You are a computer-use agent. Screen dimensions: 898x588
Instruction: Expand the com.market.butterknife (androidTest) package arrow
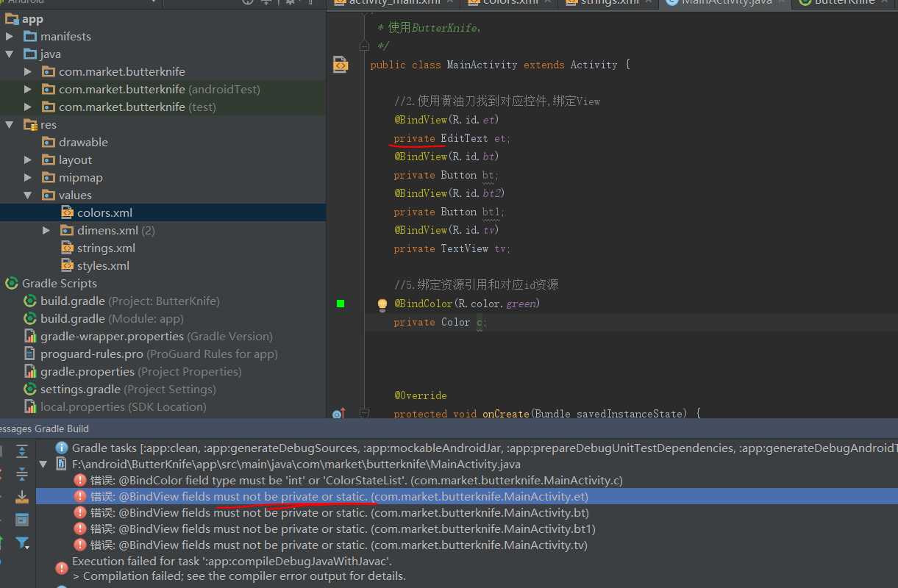27,89
